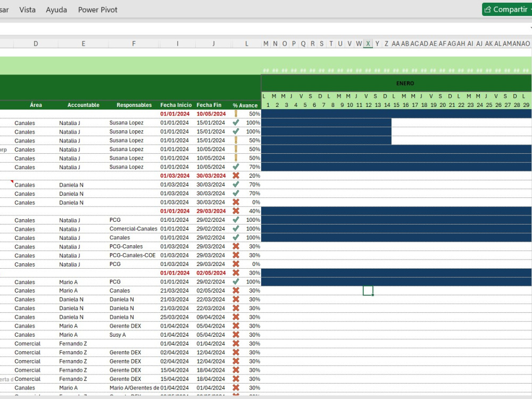Viewport: 532px width, 399px height.
Task: Click the Responsables column heading
Action: click(134, 105)
